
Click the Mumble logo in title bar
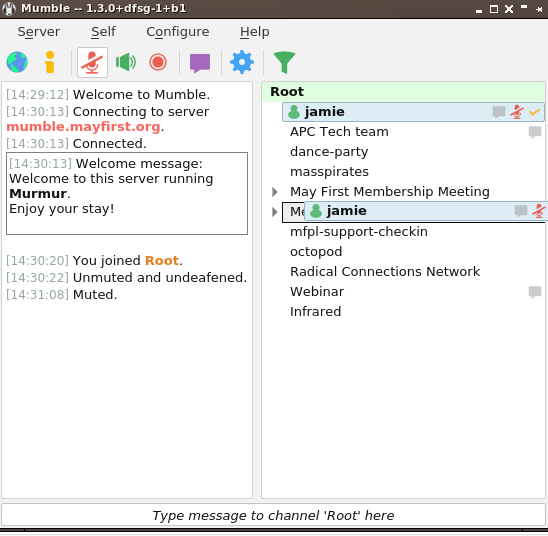[x=9, y=9]
